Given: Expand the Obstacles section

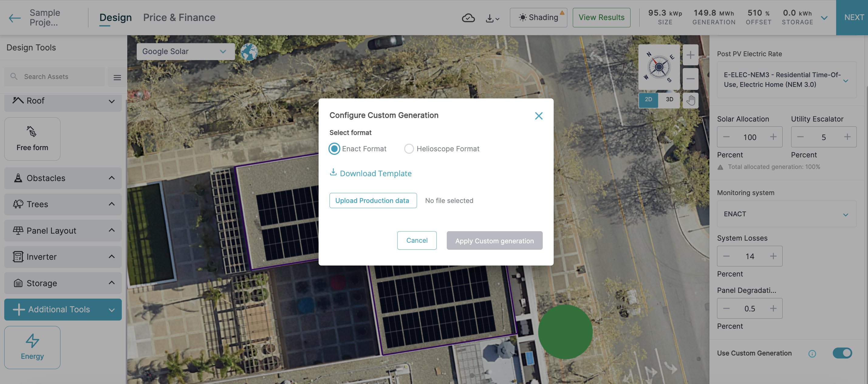Looking at the screenshot, I should tap(63, 178).
